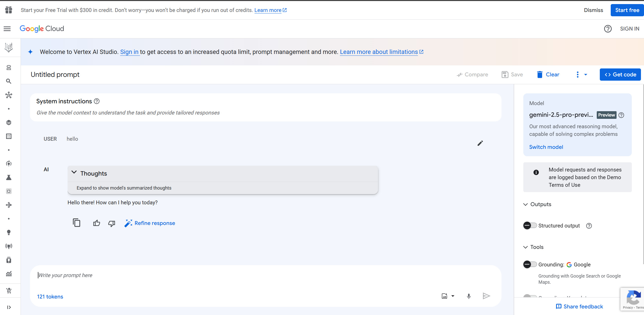644x315 pixels.
Task: Collapse the Outputs section
Action: point(526,204)
